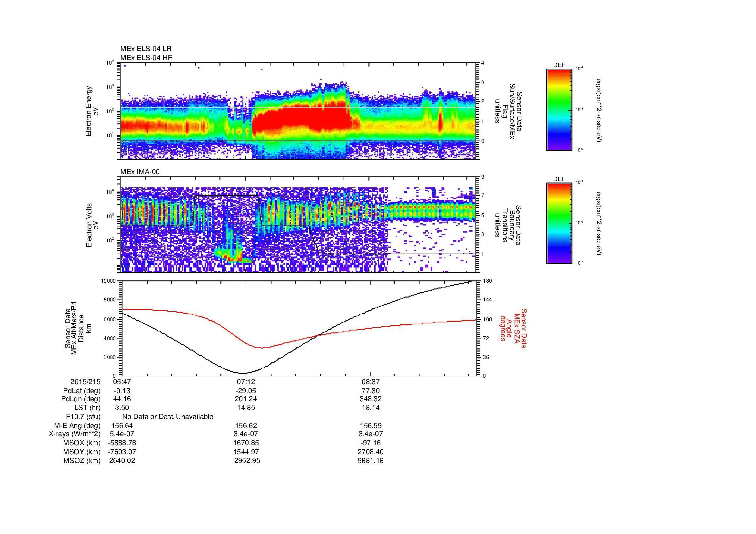This screenshot has height=534, width=756.
Task: Click PdLat value 77.30
Action: click(x=371, y=391)
